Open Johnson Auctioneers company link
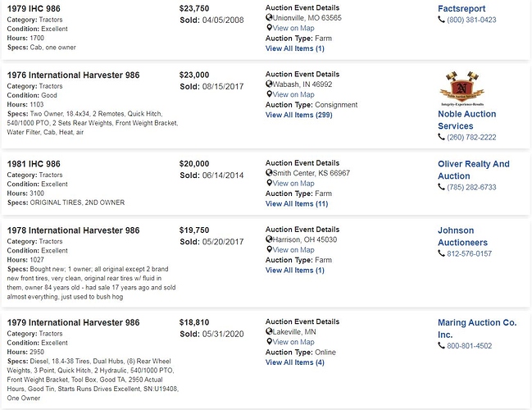Image resolution: width=532 pixels, height=410 pixels. [463, 236]
